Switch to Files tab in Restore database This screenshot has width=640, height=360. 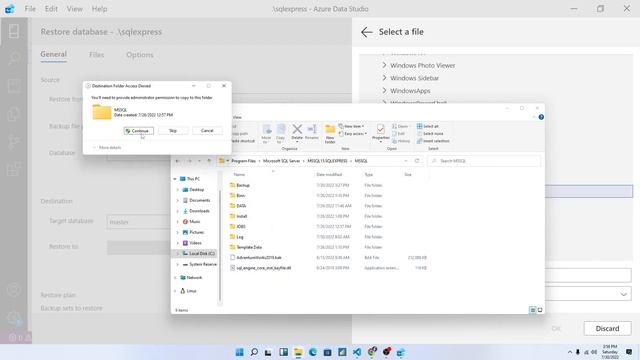[x=96, y=55]
